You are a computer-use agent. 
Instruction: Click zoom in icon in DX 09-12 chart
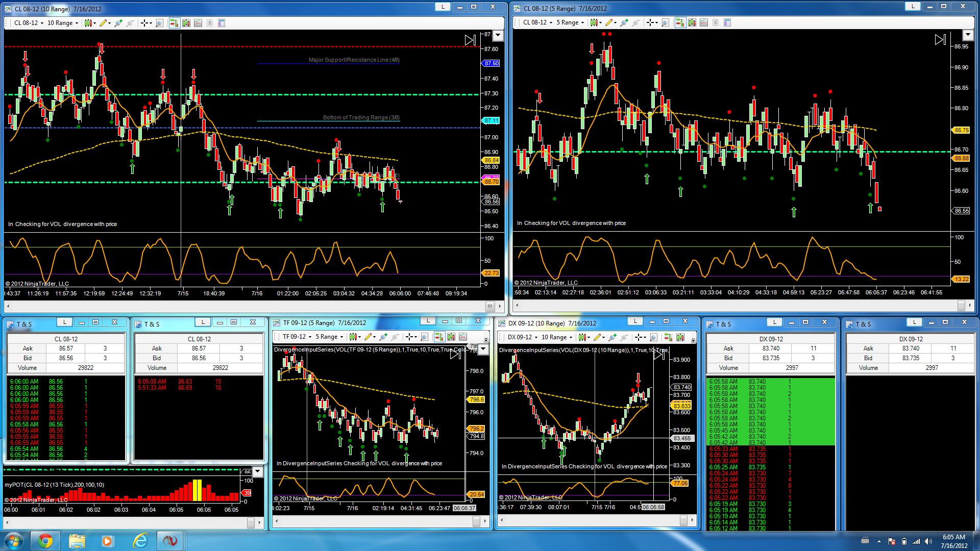[612, 337]
